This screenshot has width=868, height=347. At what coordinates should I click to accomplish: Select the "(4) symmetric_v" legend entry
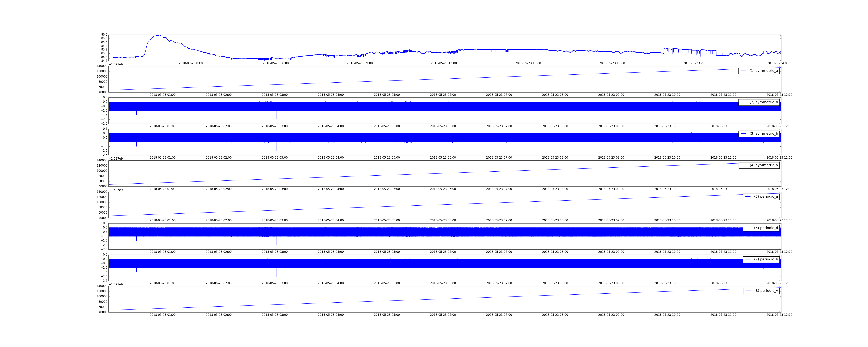(759, 165)
